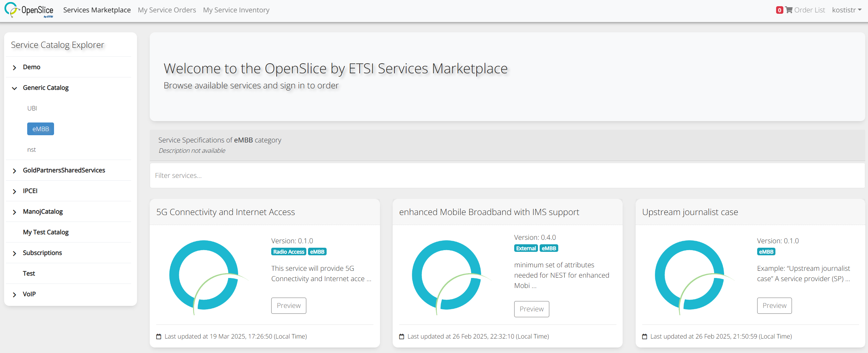Click the Radio Access tag badge
Viewport: 868px width, 353px height.
click(x=288, y=252)
